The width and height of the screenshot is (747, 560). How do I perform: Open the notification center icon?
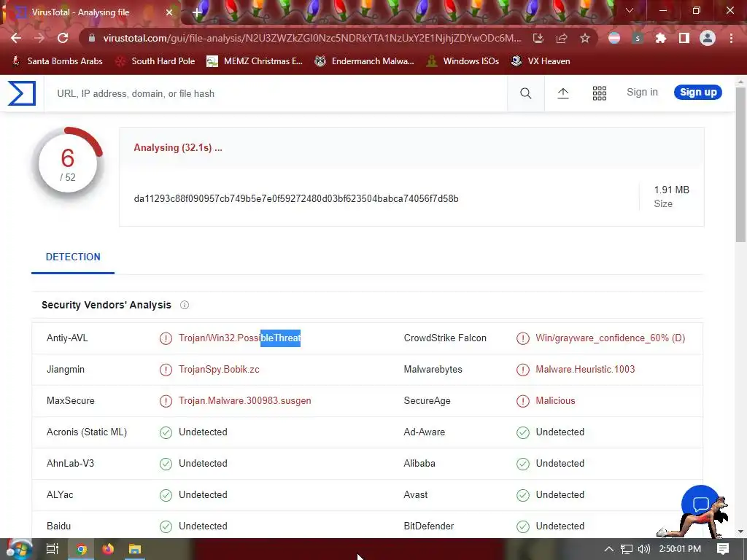723,549
